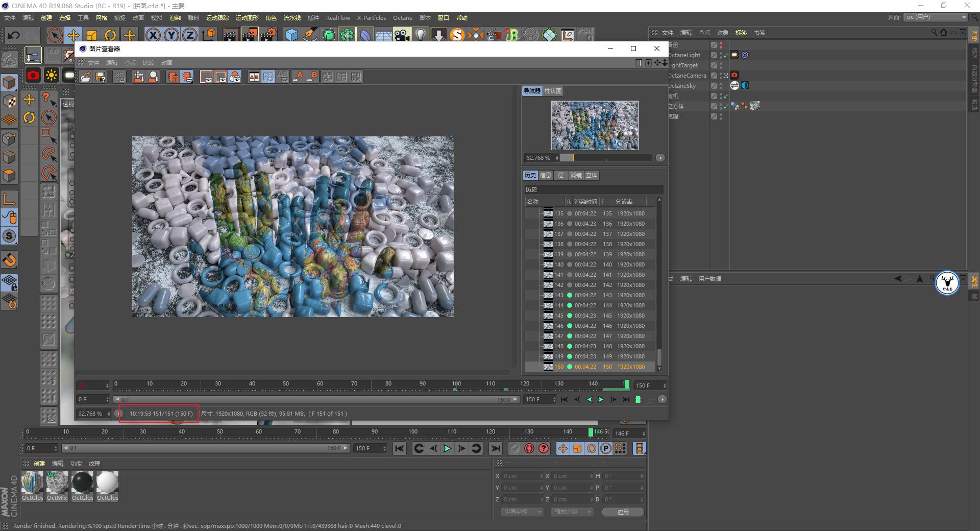Click the Save image icon in Picture Viewer

(100, 77)
